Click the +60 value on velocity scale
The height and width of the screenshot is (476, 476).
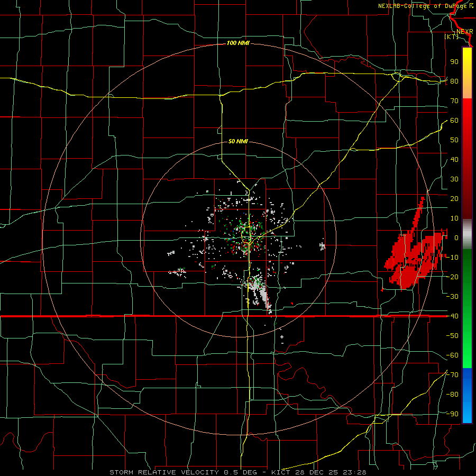[x=454, y=121]
